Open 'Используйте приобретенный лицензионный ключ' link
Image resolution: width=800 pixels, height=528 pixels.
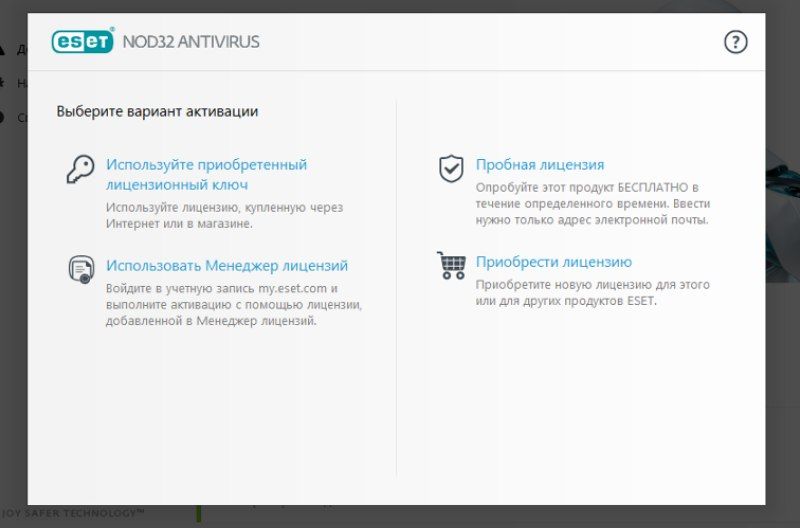click(x=207, y=174)
